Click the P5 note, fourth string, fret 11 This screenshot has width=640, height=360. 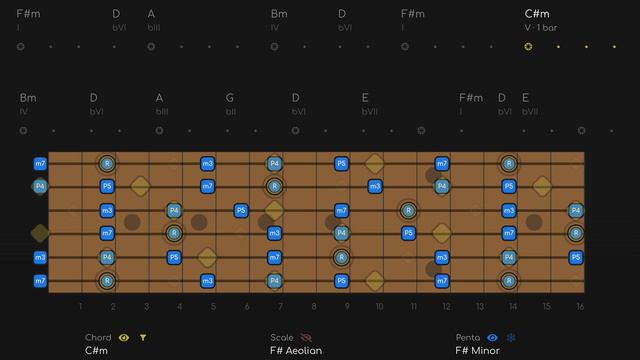click(408, 233)
